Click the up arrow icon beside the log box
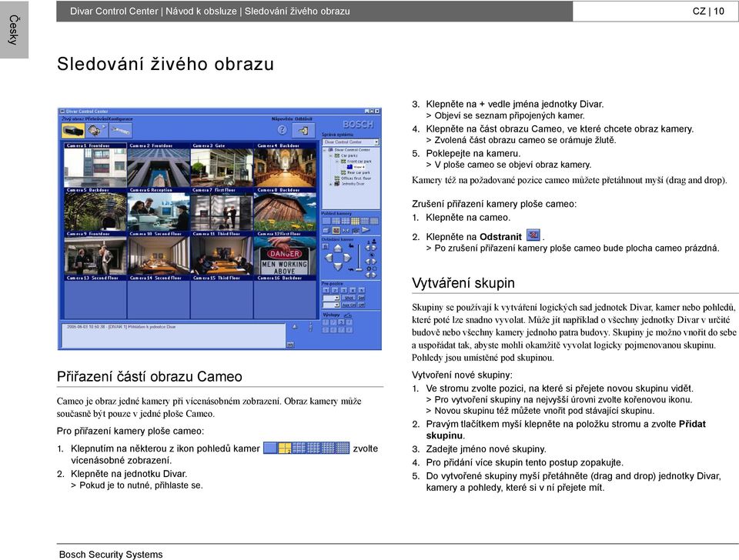Image resolution: width=739 pixels, height=560 pixels. click(x=295, y=326)
